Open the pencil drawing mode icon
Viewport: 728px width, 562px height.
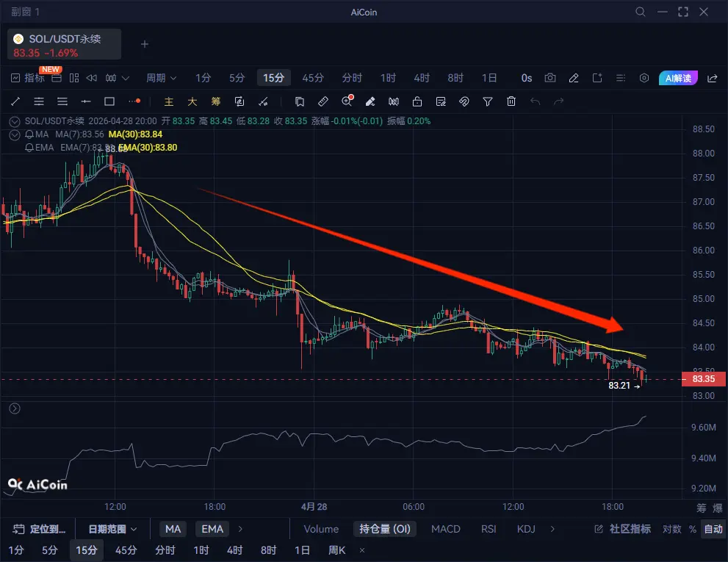[574, 78]
